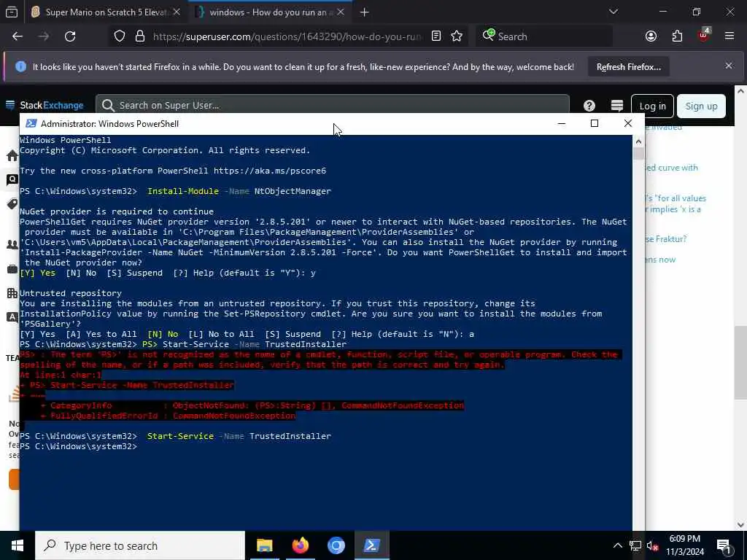Click the PowerShell title bar icon
This screenshot has width=747, height=560.
click(31, 124)
